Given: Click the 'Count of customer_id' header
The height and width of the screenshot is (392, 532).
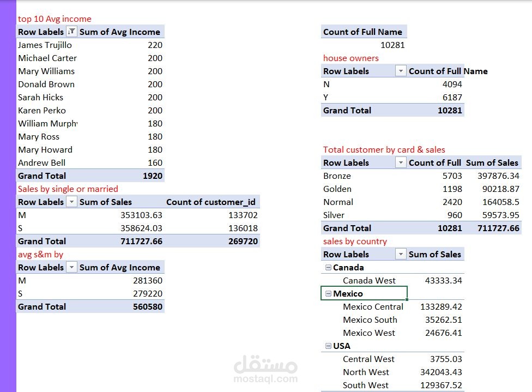Looking at the screenshot, I should tap(211, 202).
